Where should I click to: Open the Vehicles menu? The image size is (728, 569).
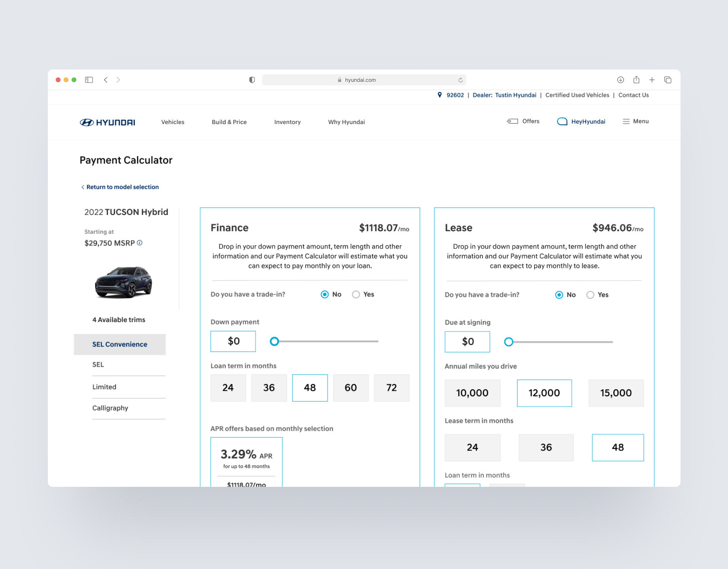point(173,122)
